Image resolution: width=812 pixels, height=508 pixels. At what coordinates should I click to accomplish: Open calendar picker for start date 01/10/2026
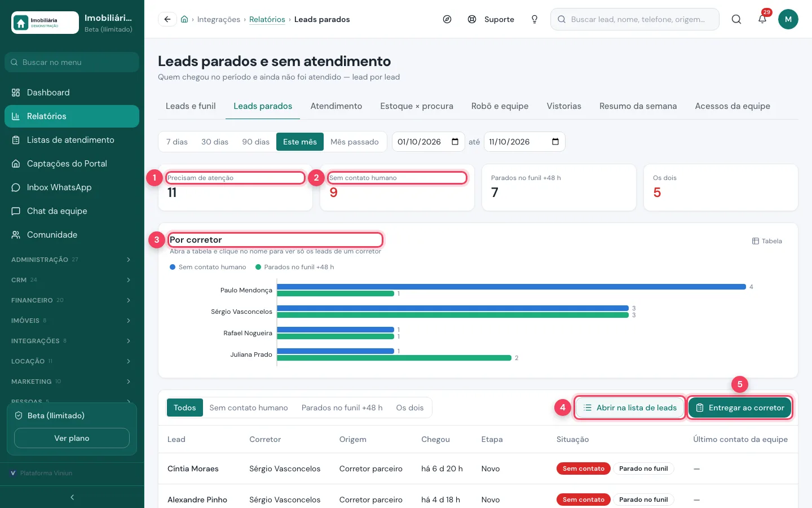[x=455, y=142]
